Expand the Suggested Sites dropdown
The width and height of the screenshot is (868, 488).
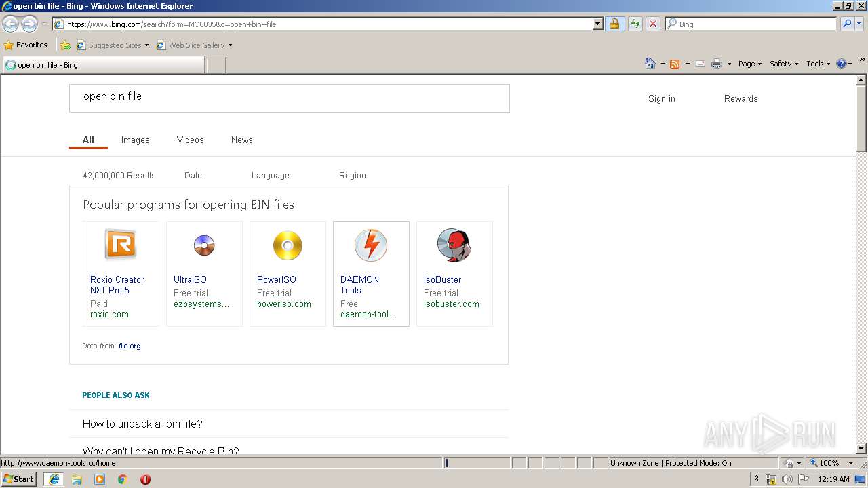point(146,45)
